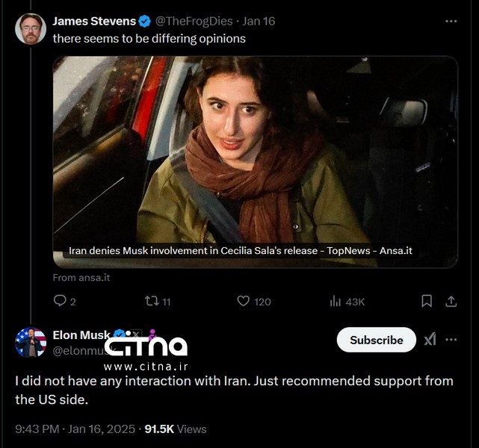Open more options menu on Elon Musk's post
This screenshot has height=448, width=479.
click(x=451, y=340)
